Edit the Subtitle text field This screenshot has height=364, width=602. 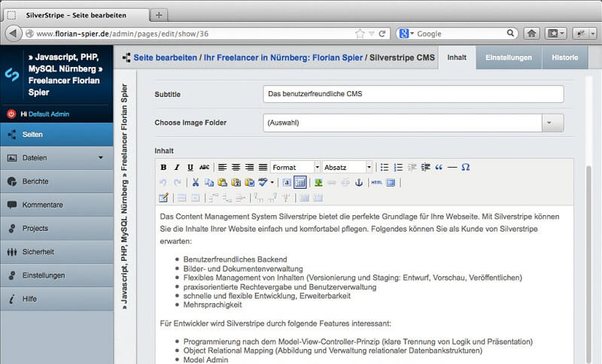pyautogui.click(x=413, y=94)
